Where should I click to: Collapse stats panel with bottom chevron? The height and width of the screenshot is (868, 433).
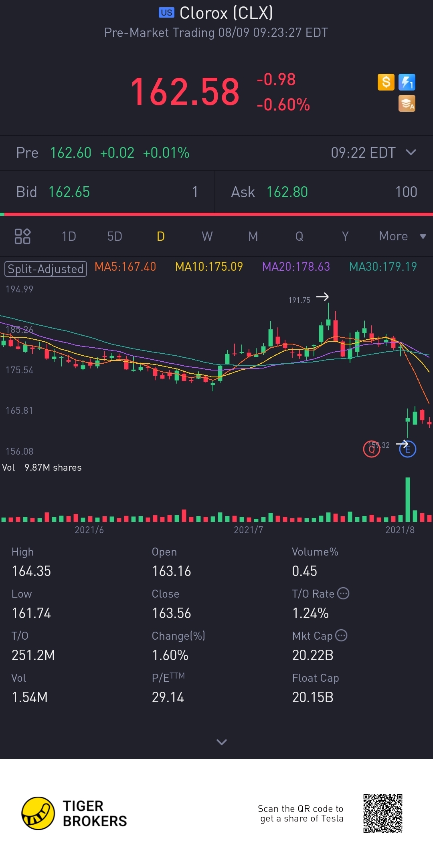[222, 742]
